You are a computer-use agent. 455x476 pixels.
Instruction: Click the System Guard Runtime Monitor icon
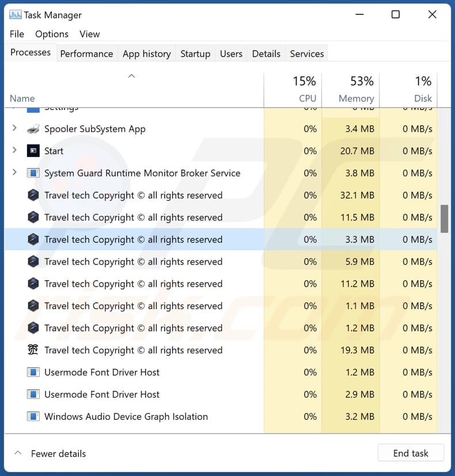[x=33, y=173]
